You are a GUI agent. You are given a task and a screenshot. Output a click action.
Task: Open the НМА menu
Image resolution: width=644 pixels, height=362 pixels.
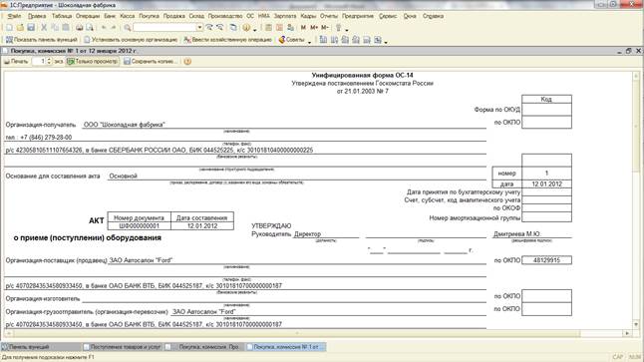(x=264, y=16)
